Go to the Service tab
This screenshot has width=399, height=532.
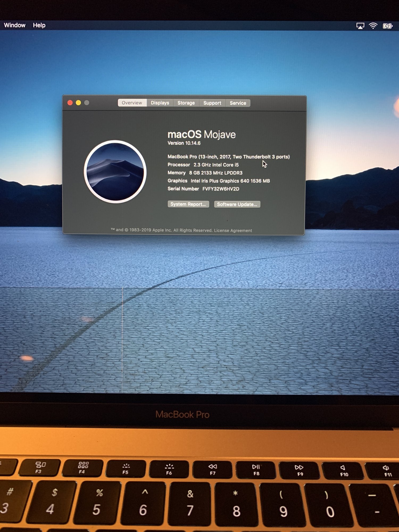(238, 103)
